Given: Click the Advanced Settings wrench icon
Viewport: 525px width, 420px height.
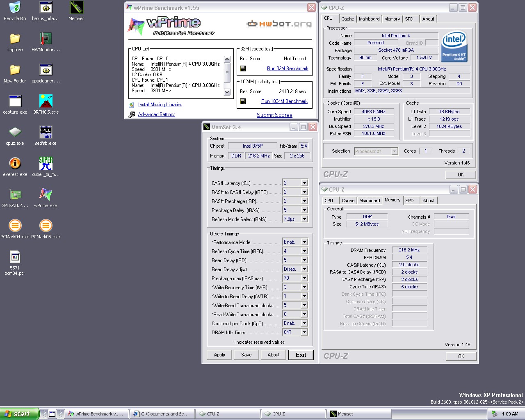Looking at the screenshot, I should click(132, 115).
